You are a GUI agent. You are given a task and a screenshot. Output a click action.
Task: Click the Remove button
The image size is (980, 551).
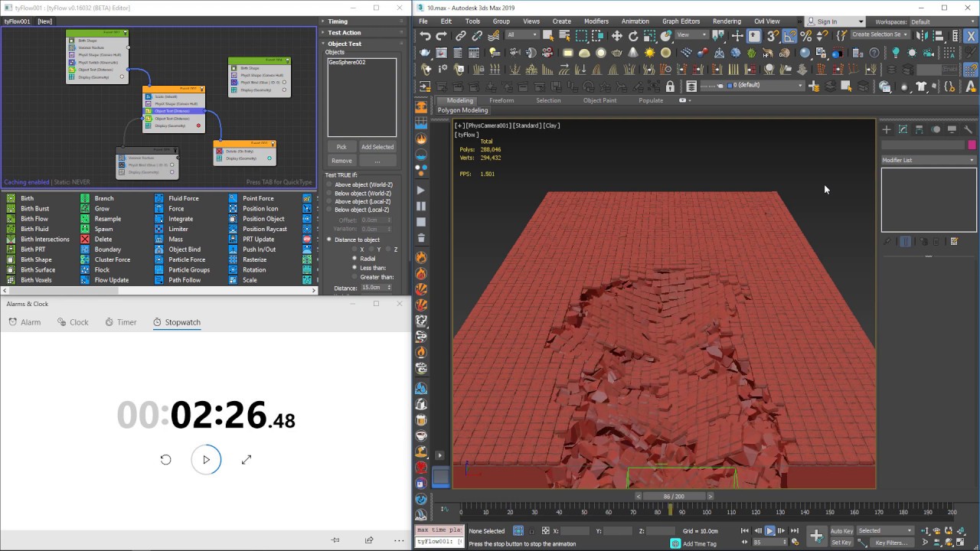pyautogui.click(x=341, y=161)
